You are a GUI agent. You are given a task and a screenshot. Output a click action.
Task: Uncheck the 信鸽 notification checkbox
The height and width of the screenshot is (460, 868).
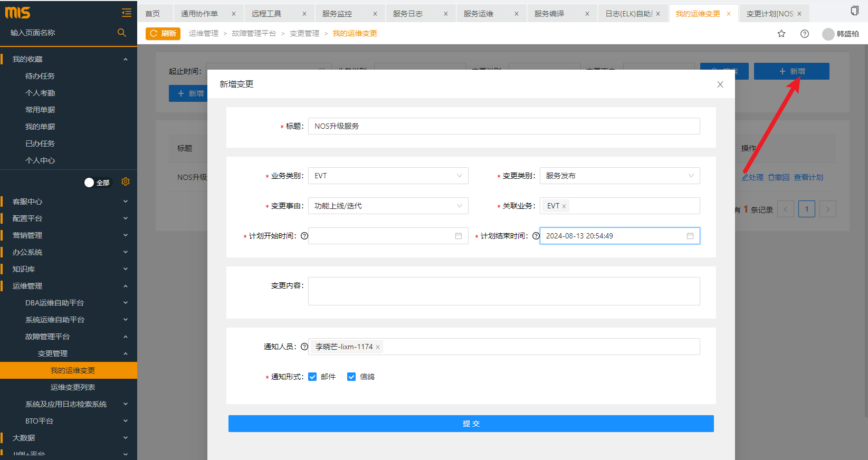click(x=351, y=377)
